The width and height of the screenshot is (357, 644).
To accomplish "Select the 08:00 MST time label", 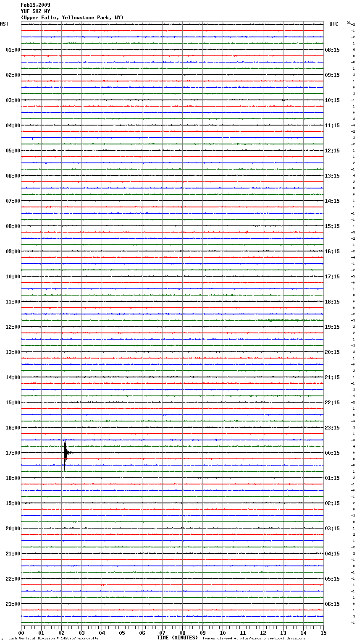I will pyautogui.click(x=13, y=226).
